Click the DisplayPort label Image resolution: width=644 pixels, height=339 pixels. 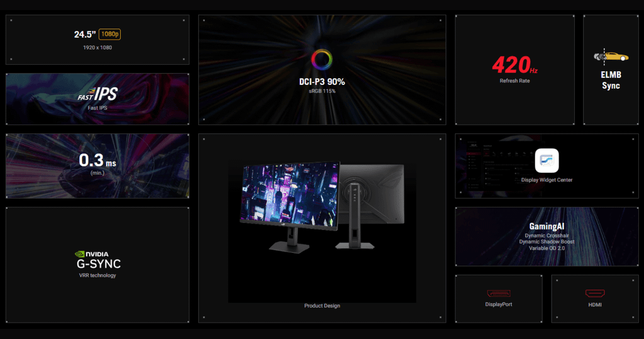499,304
